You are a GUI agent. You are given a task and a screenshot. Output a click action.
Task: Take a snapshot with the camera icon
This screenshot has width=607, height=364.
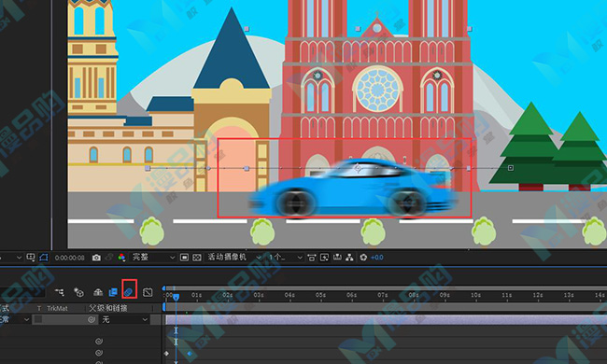[x=96, y=258]
